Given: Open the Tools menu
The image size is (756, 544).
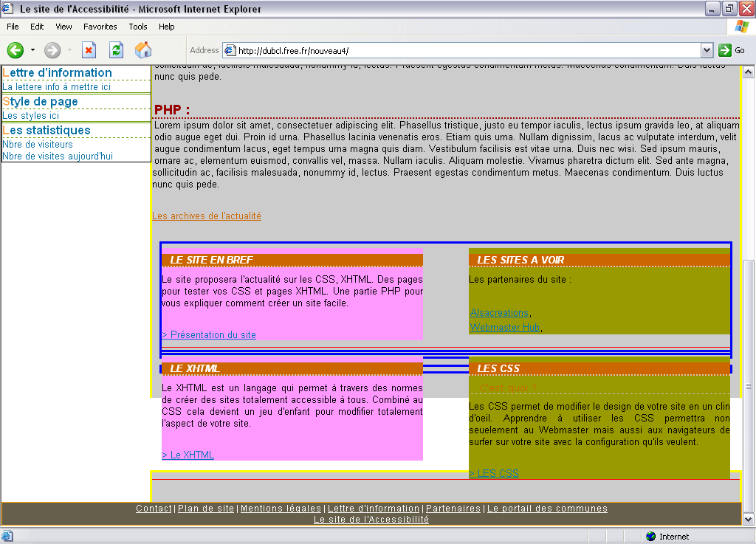Looking at the screenshot, I should coord(138,27).
